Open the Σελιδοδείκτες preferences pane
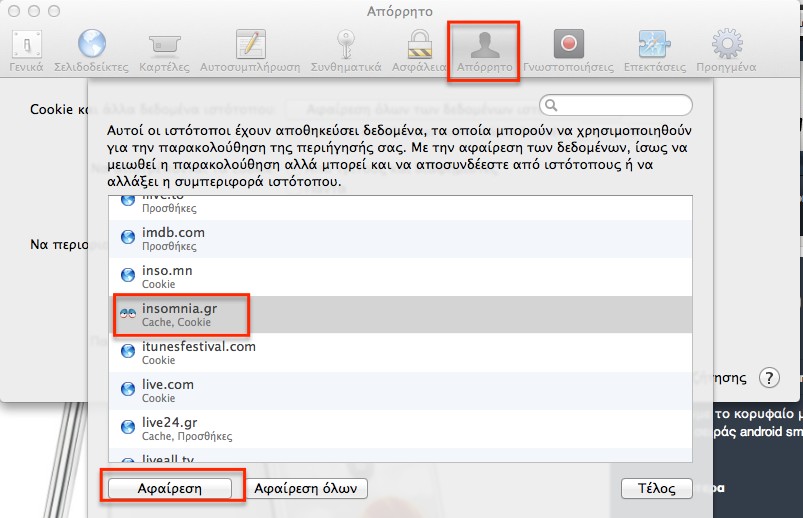This screenshot has width=803, height=518. click(x=91, y=51)
